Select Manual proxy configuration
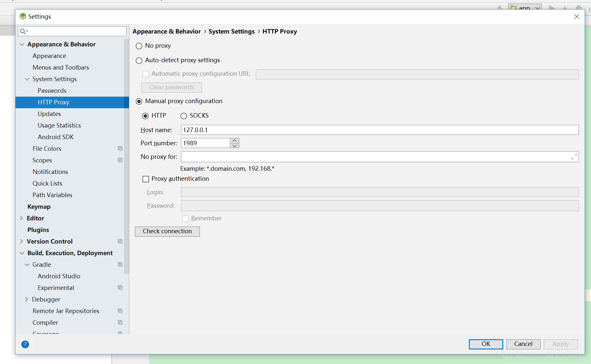 [139, 101]
